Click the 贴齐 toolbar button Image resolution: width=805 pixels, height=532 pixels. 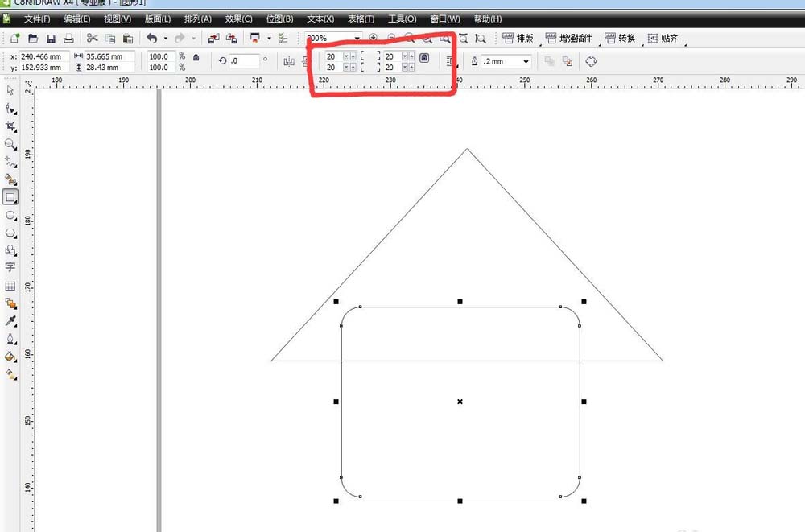pyautogui.click(x=663, y=39)
